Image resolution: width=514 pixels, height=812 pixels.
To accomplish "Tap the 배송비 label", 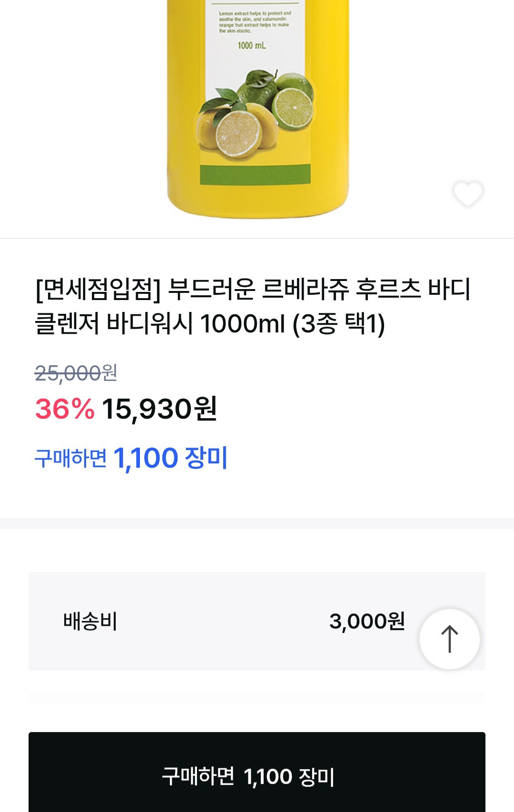I will pyautogui.click(x=90, y=622).
